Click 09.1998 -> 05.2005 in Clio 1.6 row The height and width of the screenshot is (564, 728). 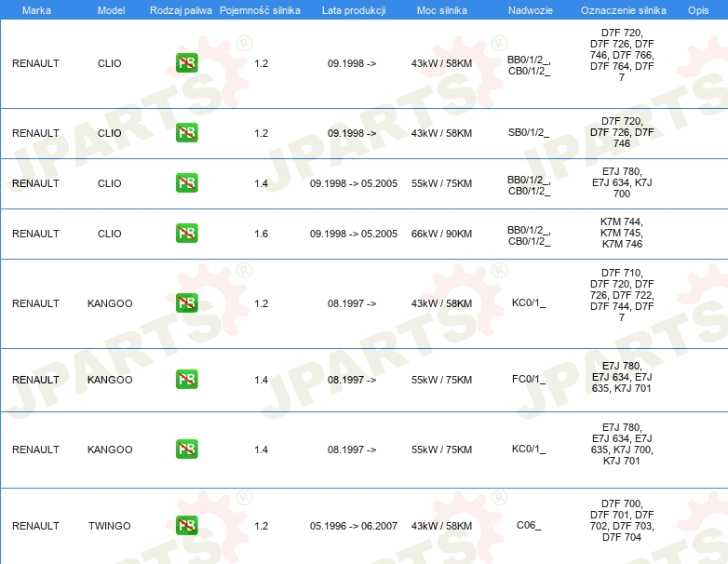[354, 234]
